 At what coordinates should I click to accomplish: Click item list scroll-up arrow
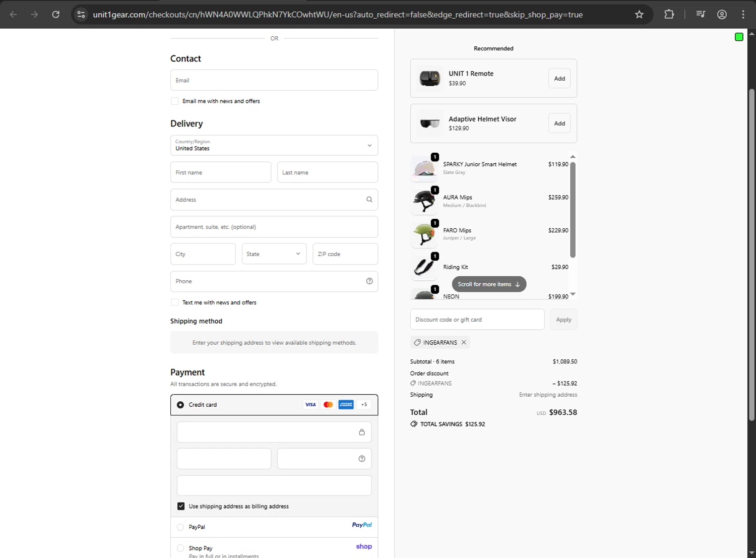[573, 157]
